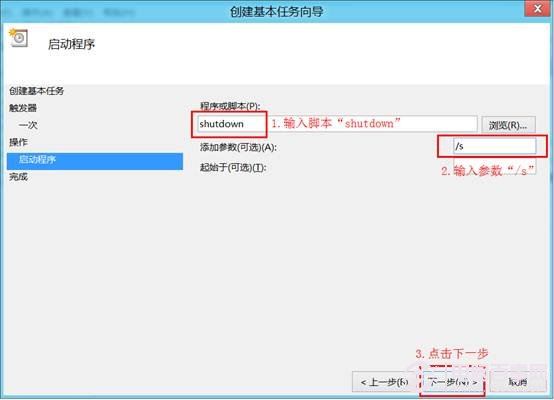Click the 创建基本任务向导 window title
The height and width of the screenshot is (400, 554).
pyautogui.click(x=277, y=12)
